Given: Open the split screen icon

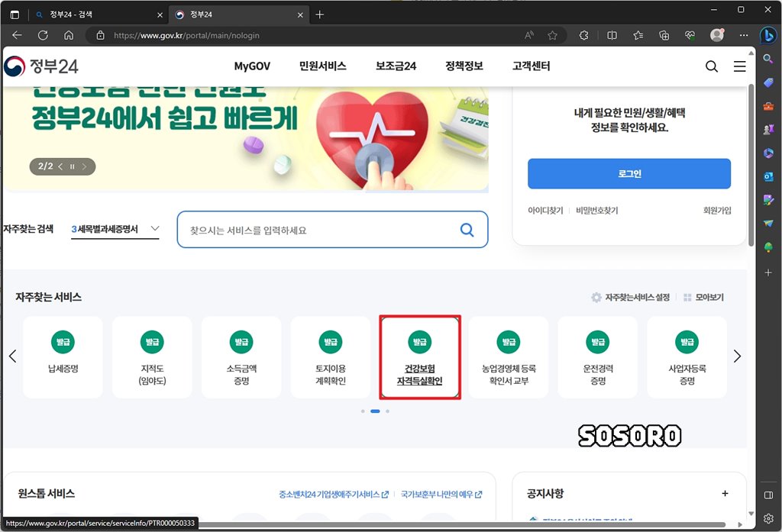Looking at the screenshot, I should [612, 35].
